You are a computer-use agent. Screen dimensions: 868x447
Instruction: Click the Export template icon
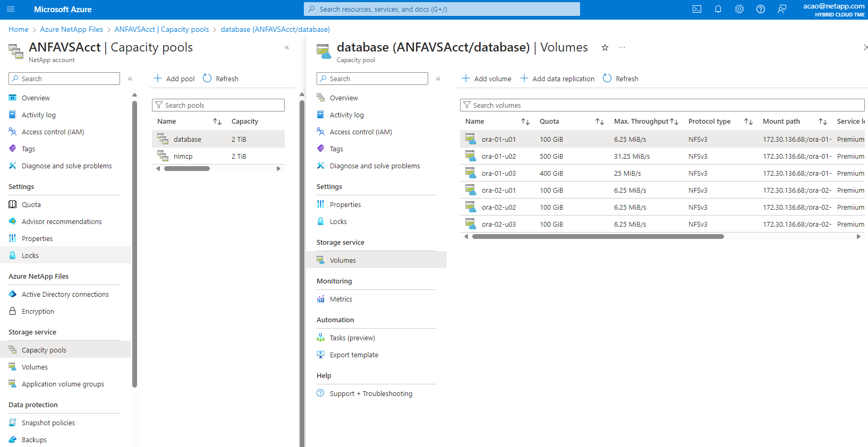pos(321,355)
